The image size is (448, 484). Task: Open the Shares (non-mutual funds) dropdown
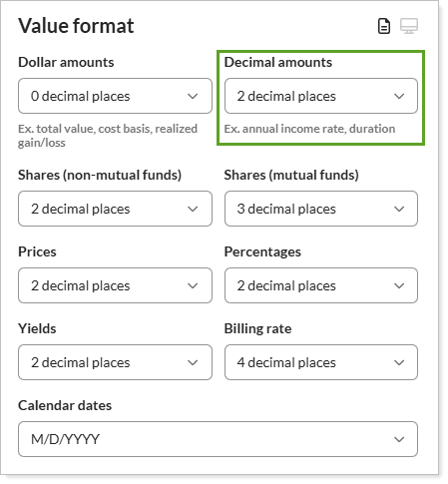[x=115, y=209]
